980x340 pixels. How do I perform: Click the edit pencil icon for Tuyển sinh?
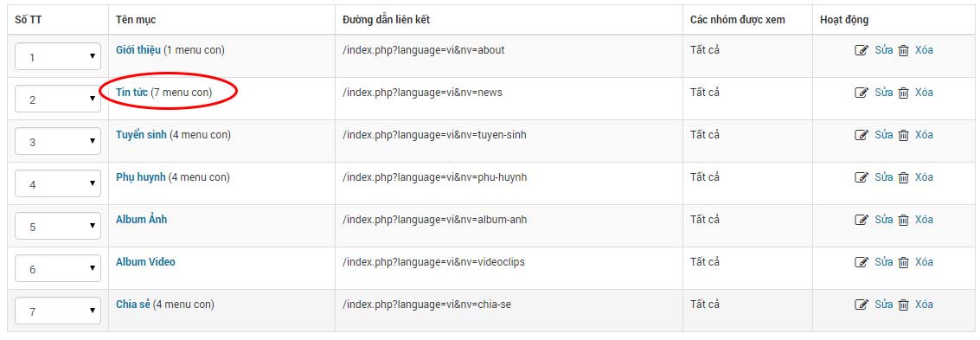click(862, 136)
